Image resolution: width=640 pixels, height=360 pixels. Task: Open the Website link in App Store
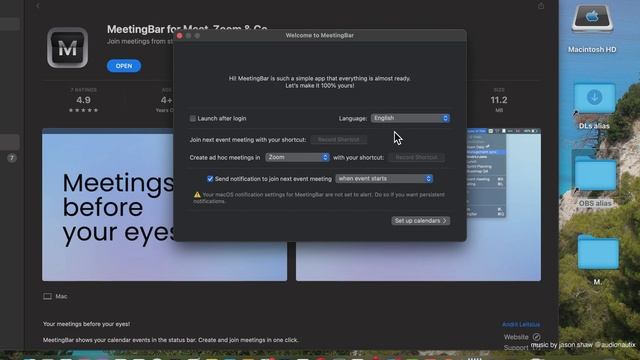tap(522, 337)
